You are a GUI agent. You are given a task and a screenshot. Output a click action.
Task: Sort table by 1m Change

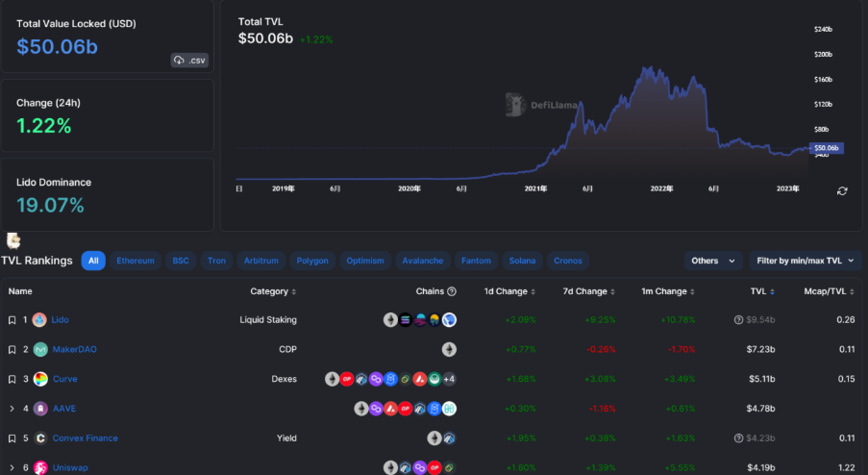[x=668, y=291]
